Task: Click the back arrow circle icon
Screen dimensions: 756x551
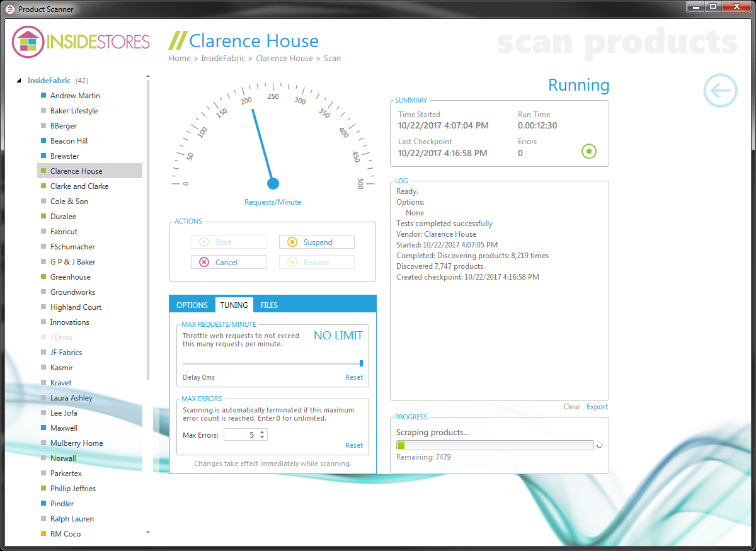Action: tap(720, 90)
